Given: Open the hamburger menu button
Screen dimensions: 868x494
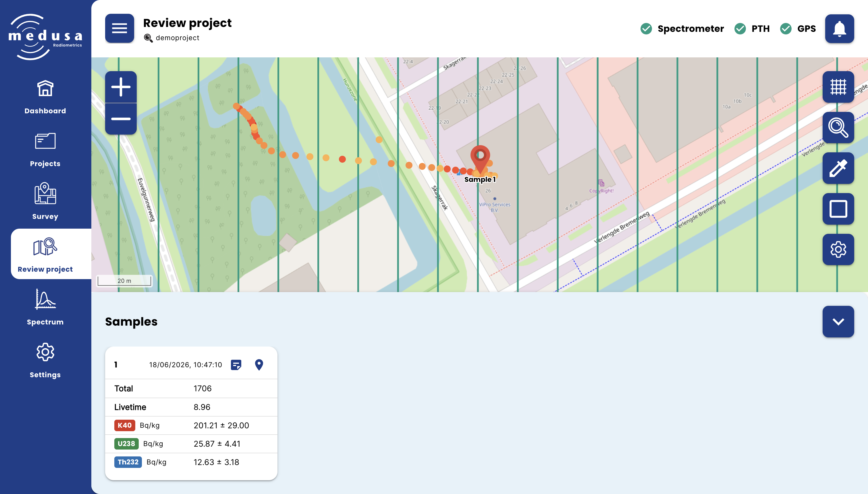Looking at the screenshot, I should tap(119, 28).
